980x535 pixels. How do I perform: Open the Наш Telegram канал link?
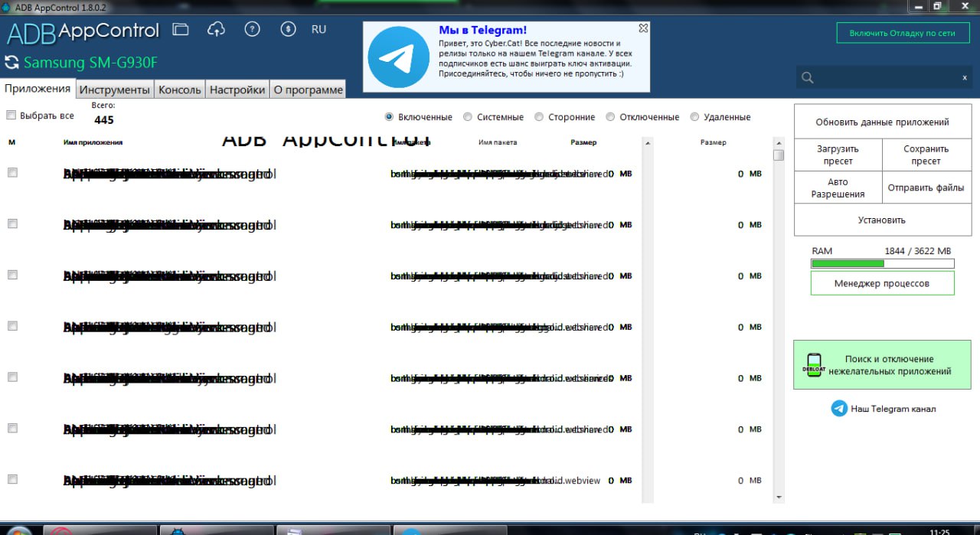point(893,409)
